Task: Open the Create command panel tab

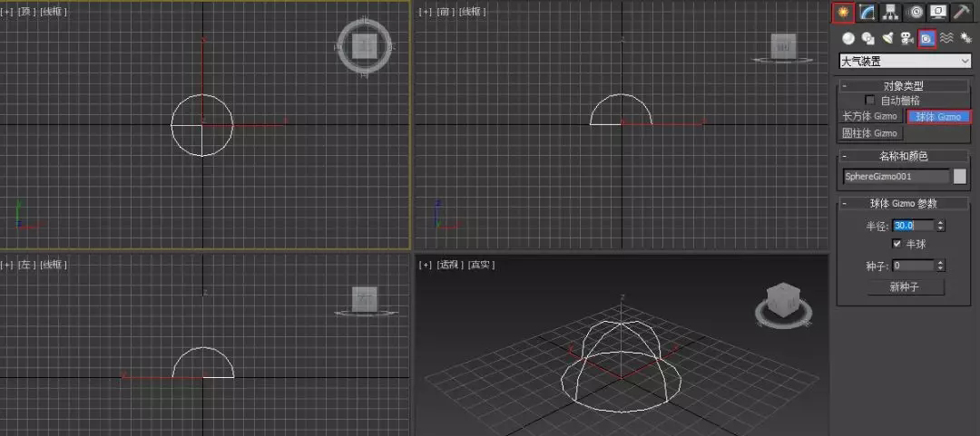Action: [844, 11]
